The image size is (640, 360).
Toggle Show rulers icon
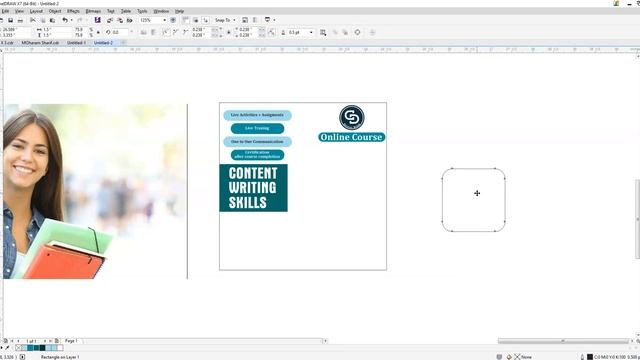click(x=186, y=20)
